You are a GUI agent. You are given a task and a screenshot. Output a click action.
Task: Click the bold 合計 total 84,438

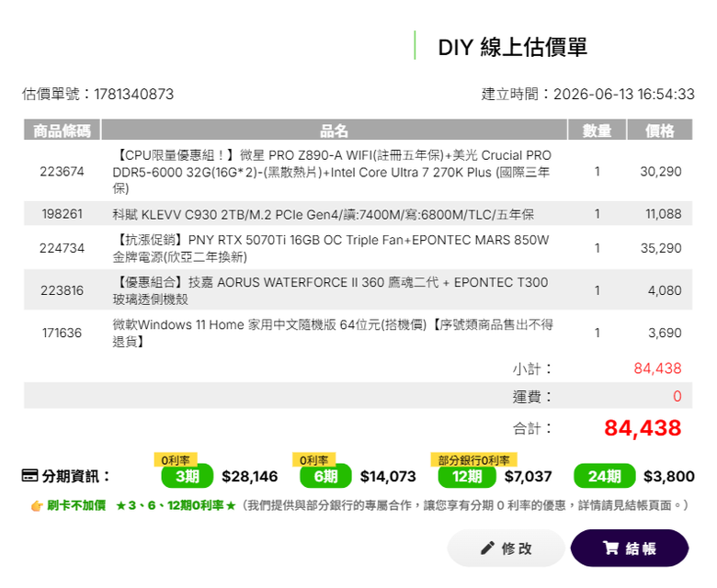(643, 428)
